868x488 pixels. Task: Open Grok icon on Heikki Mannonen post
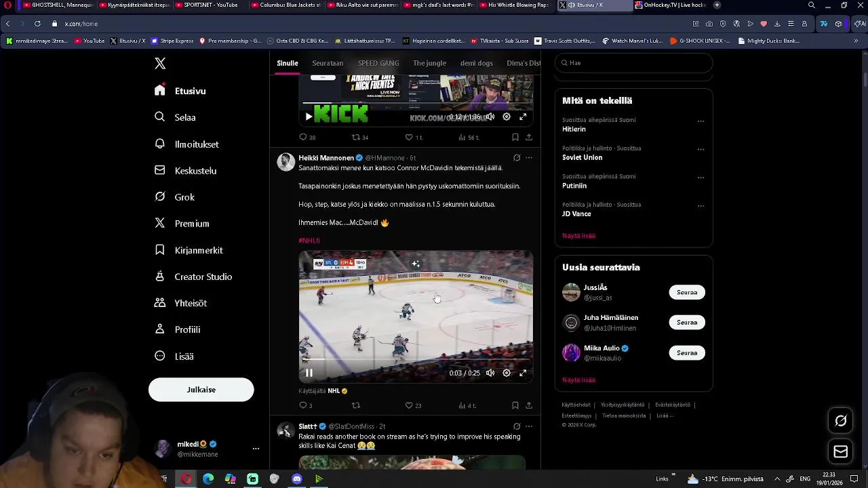(x=517, y=158)
